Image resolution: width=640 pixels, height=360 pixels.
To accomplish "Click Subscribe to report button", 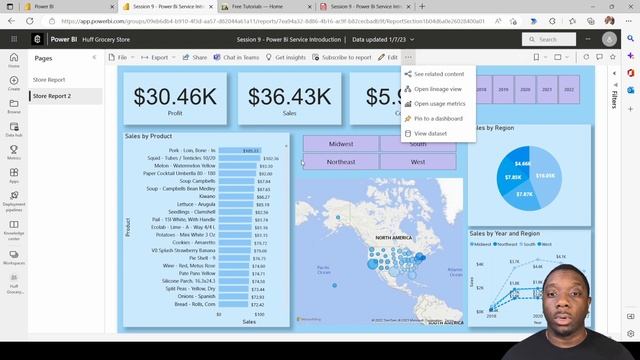I will point(342,58).
